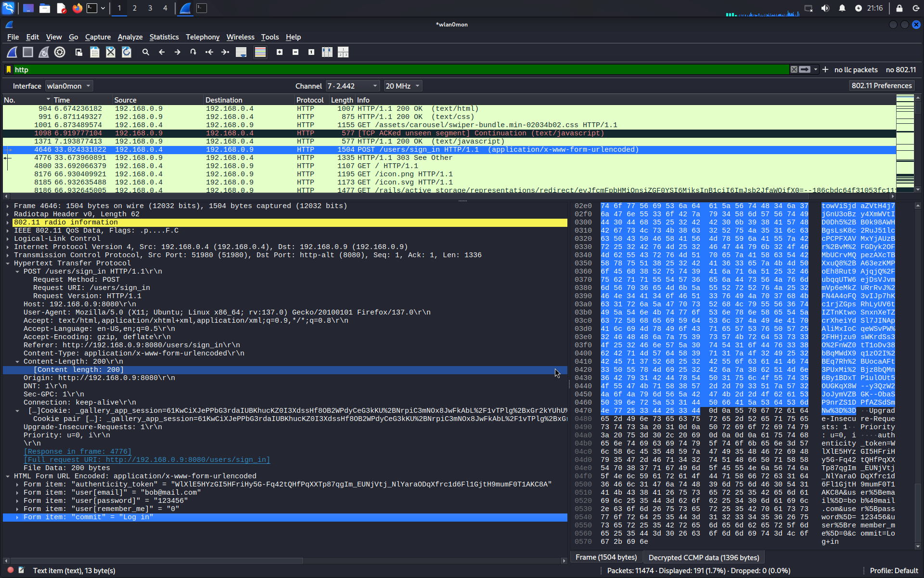Toggle colorize packet list button
924x578 pixels.
tap(260, 52)
